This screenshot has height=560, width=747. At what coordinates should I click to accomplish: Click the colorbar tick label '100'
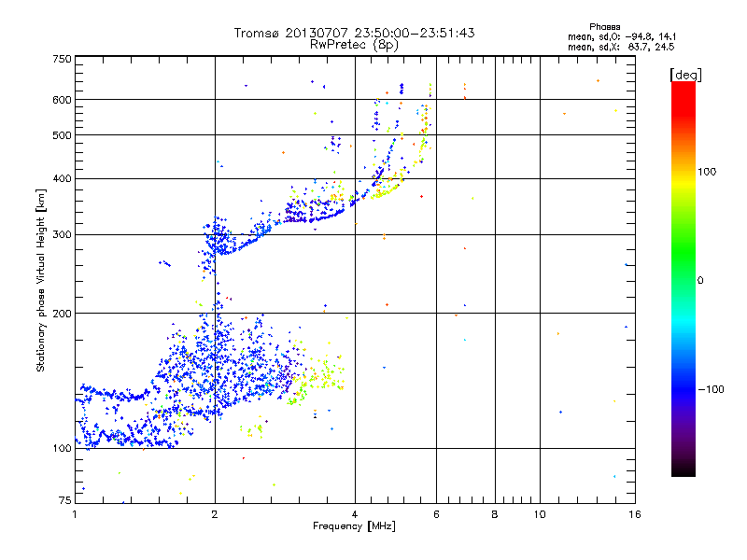(x=707, y=172)
